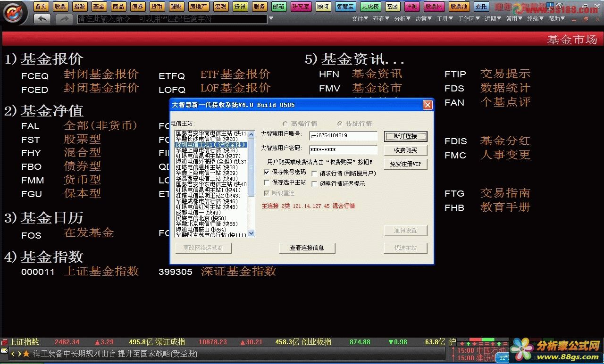Open the 终端 menu
This screenshot has width=604, height=364.
535,19
